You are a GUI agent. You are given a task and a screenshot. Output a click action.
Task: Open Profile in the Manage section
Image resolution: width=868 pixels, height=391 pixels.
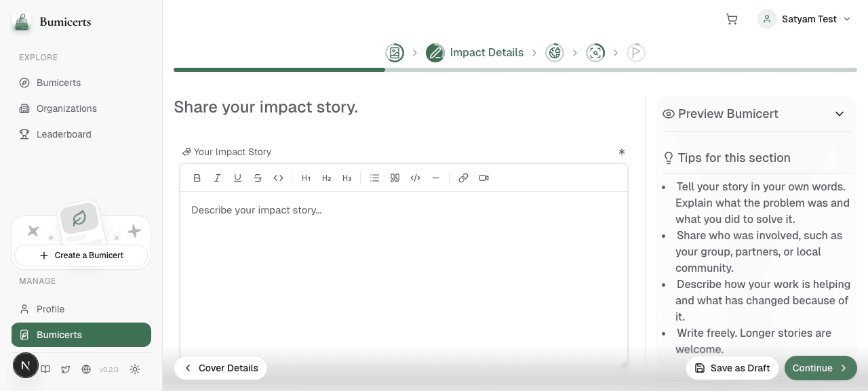(x=81, y=309)
